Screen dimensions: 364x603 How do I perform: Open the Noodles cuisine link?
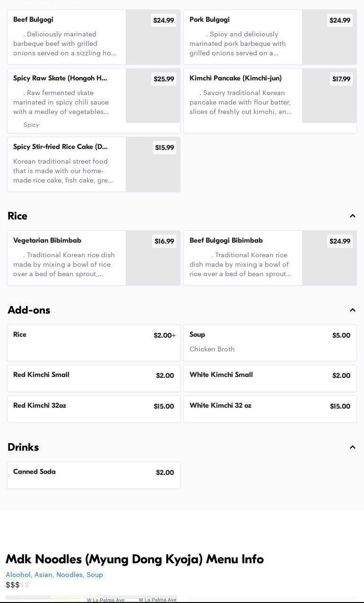[69, 575]
